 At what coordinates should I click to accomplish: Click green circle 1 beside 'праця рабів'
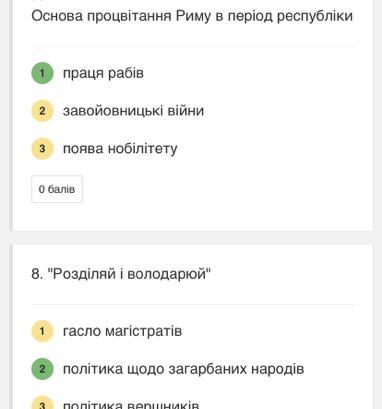pyautogui.click(x=42, y=73)
